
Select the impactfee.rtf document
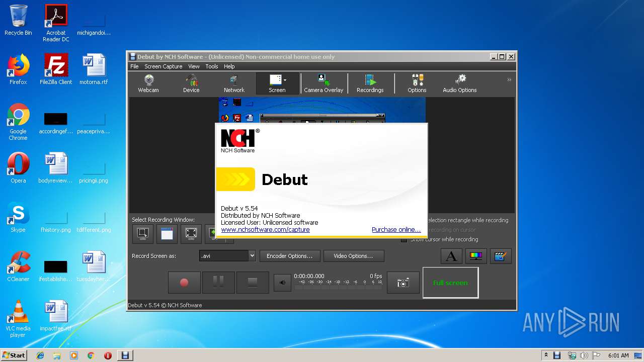coord(56,316)
